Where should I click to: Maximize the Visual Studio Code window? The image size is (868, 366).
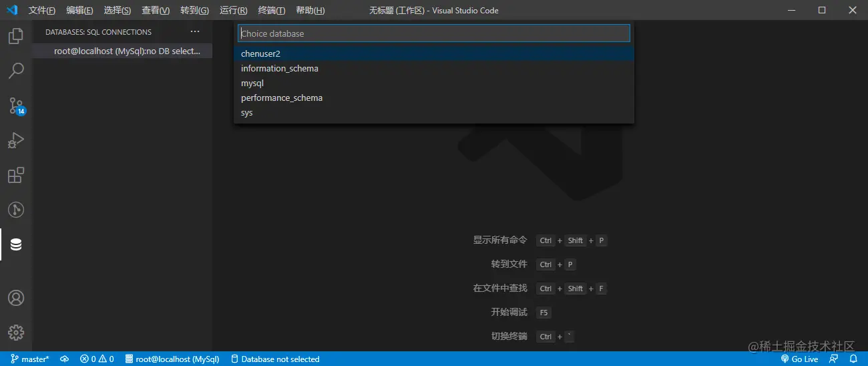[822, 10]
